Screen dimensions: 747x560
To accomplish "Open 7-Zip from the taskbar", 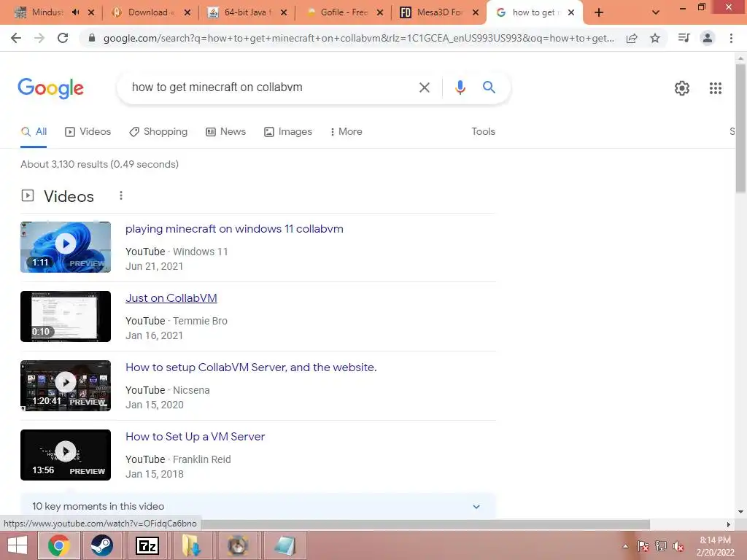I will pyautogui.click(x=147, y=545).
